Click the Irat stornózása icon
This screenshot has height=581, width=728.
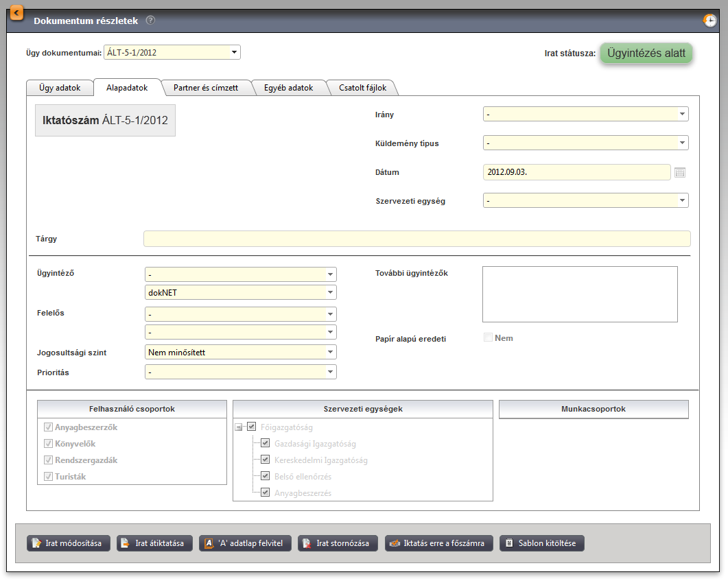307,543
